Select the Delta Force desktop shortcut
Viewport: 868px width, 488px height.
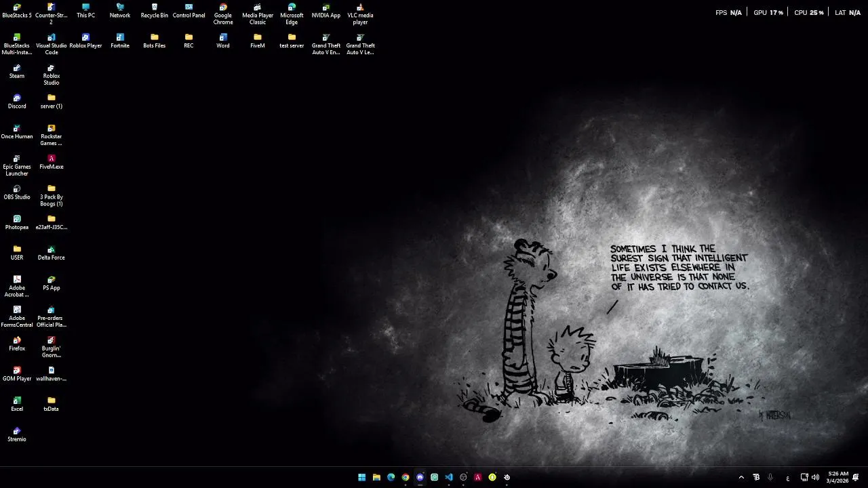[51, 253]
